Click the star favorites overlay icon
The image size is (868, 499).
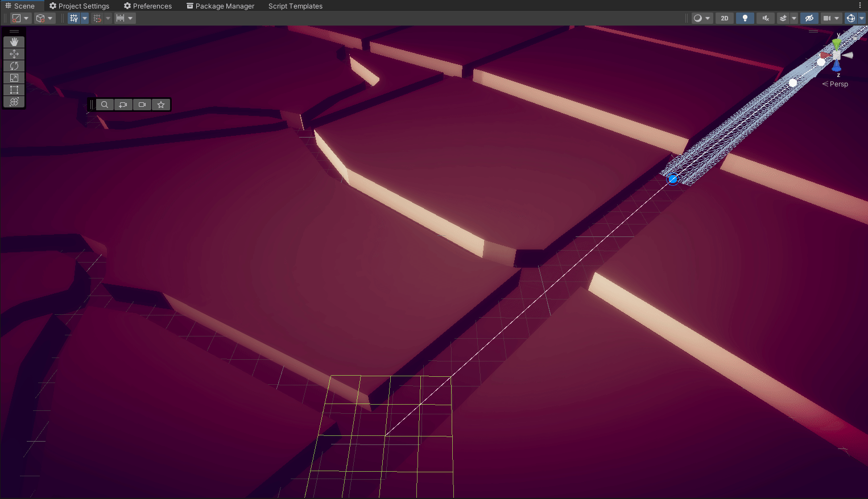[x=161, y=105]
